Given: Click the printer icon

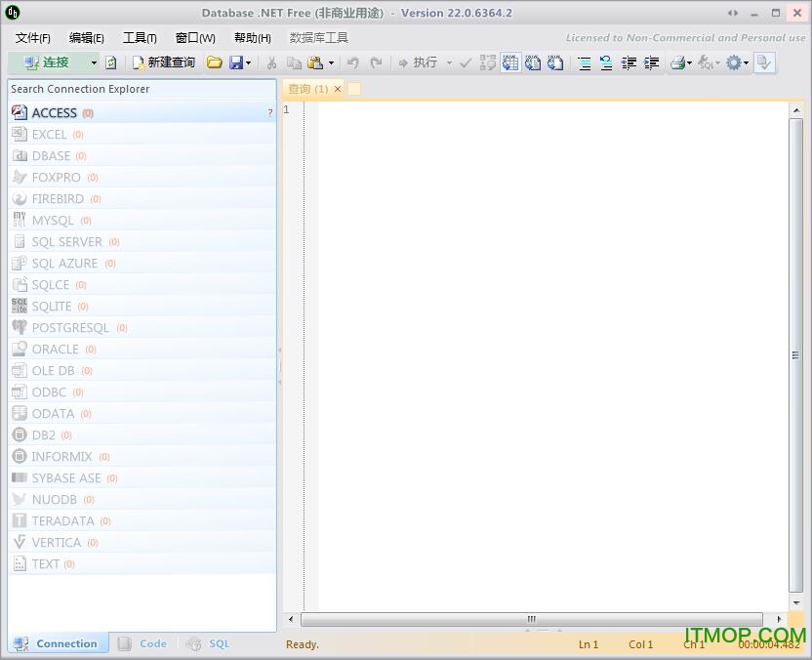Looking at the screenshot, I should coord(678,63).
